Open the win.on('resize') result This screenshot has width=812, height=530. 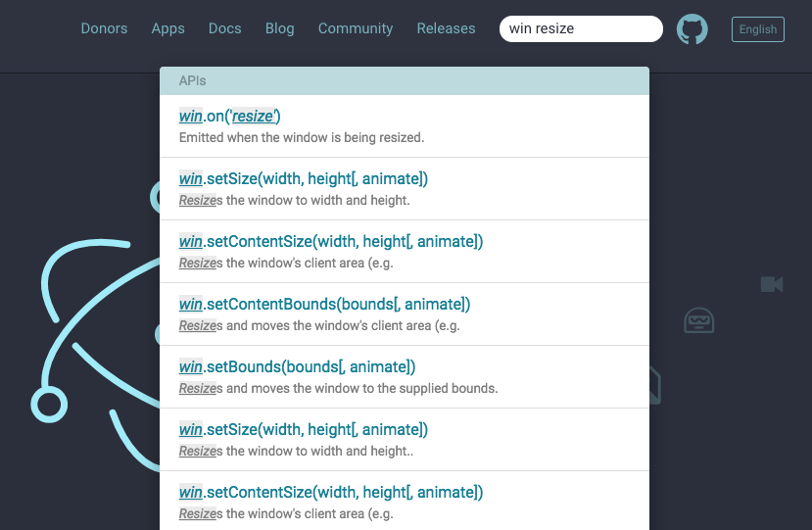[x=404, y=126]
